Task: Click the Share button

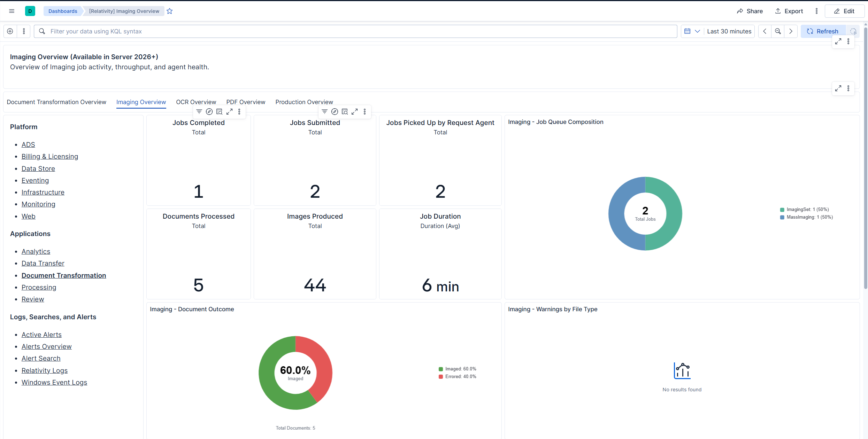Action: [750, 11]
